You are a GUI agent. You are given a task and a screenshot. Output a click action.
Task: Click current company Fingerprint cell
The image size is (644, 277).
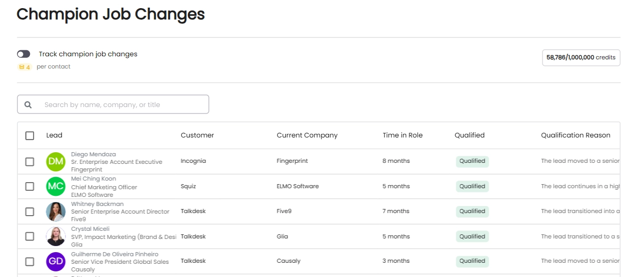[x=292, y=161]
